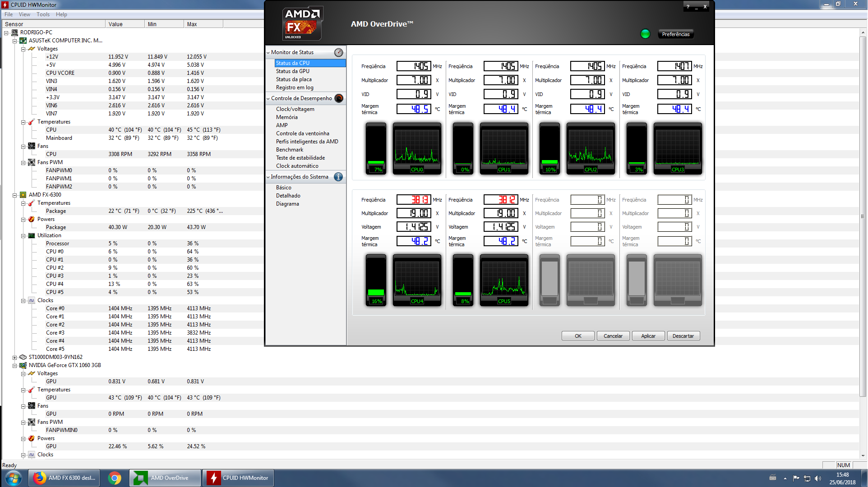Select Clock/voltagem in OverDrive sidebar

pos(295,109)
